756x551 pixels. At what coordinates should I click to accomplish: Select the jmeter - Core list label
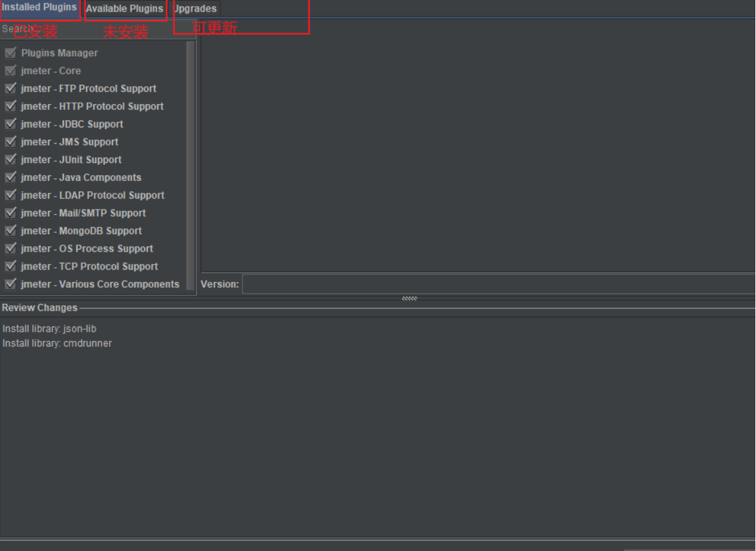click(x=50, y=71)
